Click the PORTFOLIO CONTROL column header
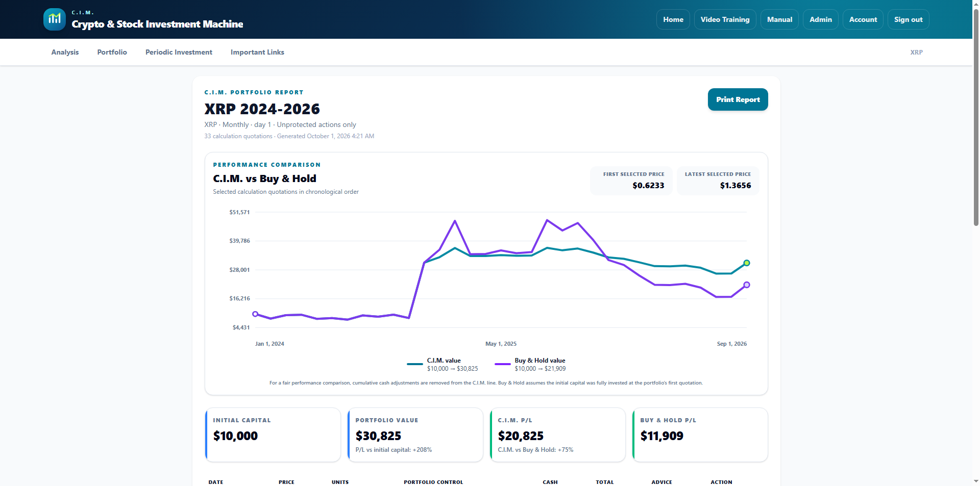980x486 pixels. (433, 482)
